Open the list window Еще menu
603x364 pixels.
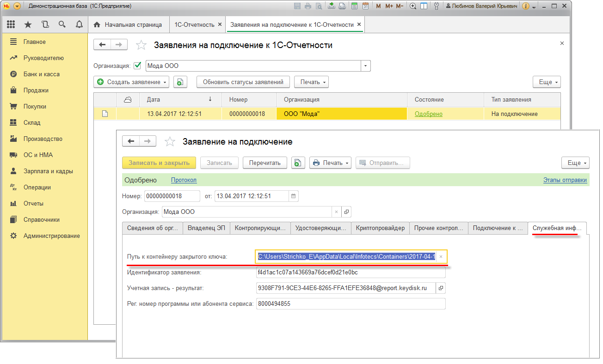click(x=547, y=82)
